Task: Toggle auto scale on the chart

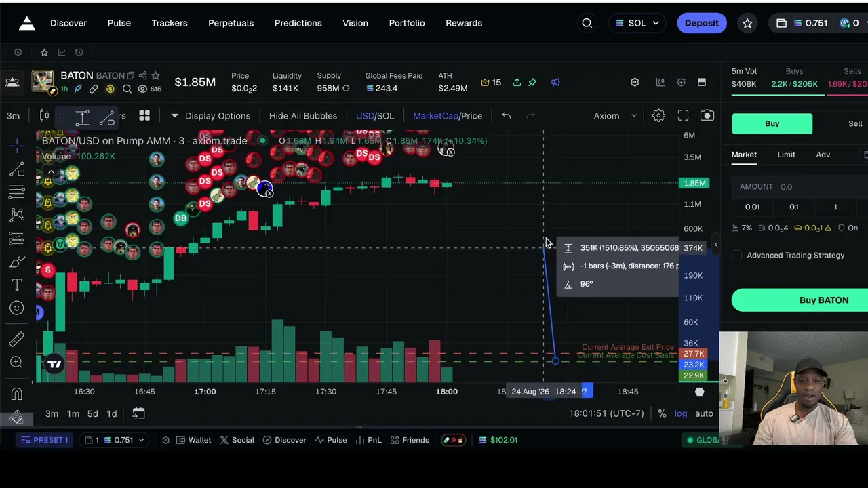Action: (x=704, y=413)
